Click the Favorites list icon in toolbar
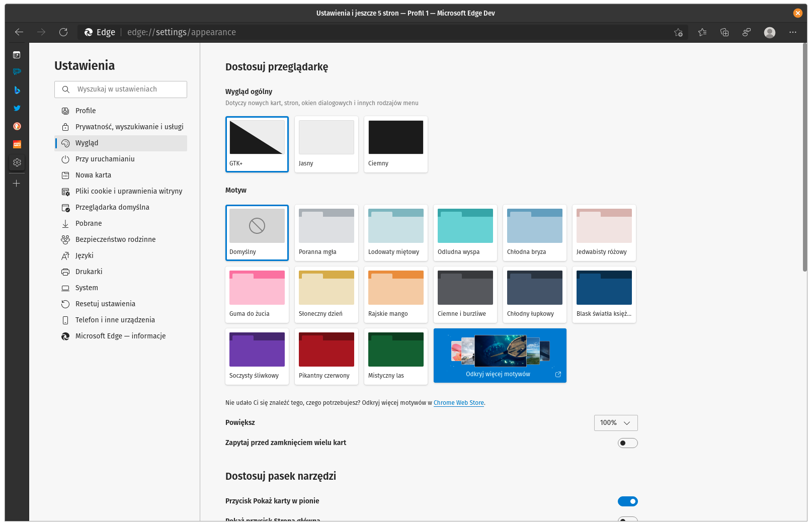The height and width of the screenshot is (526, 812). click(x=702, y=32)
